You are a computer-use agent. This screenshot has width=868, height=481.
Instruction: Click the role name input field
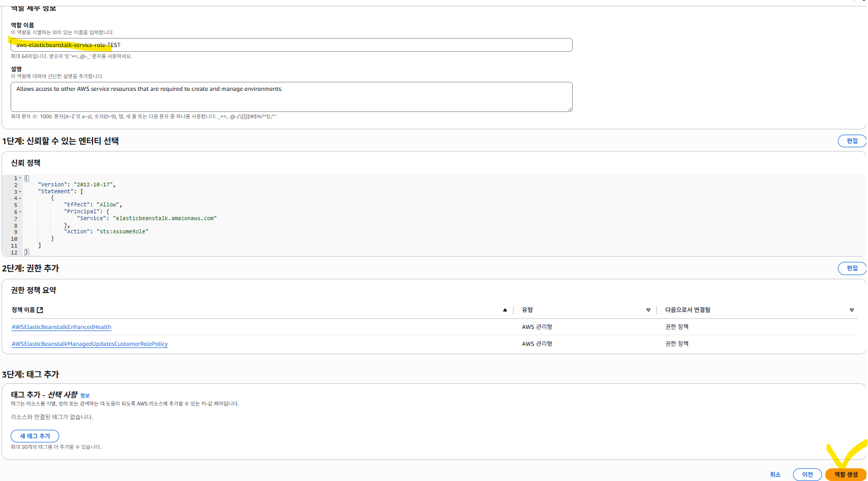pos(291,45)
